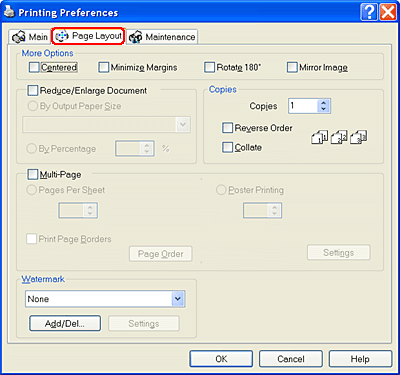Switch to the Main tab
Viewport: 400px width, 375px height.
[30, 37]
